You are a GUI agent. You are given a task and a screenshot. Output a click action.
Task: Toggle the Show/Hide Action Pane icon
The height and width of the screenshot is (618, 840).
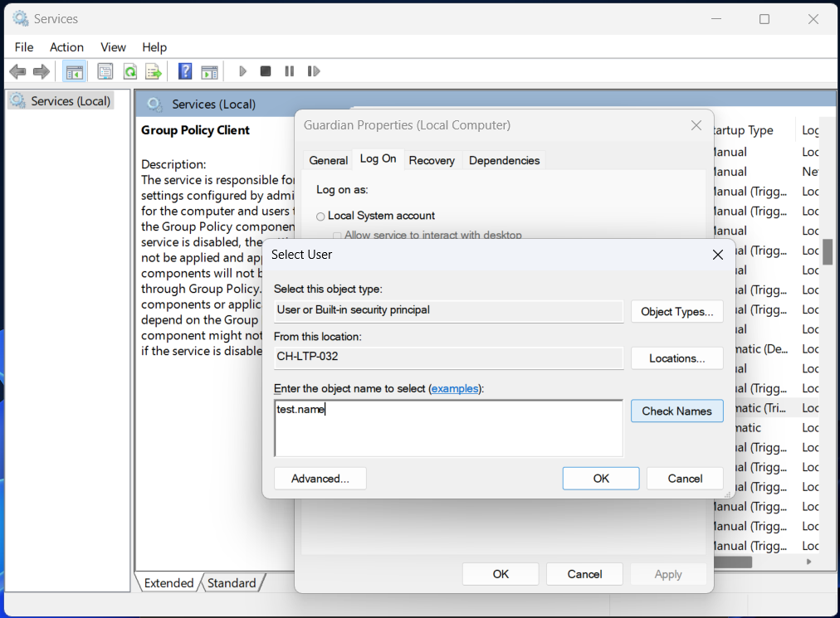pyautogui.click(x=209, y=71)
